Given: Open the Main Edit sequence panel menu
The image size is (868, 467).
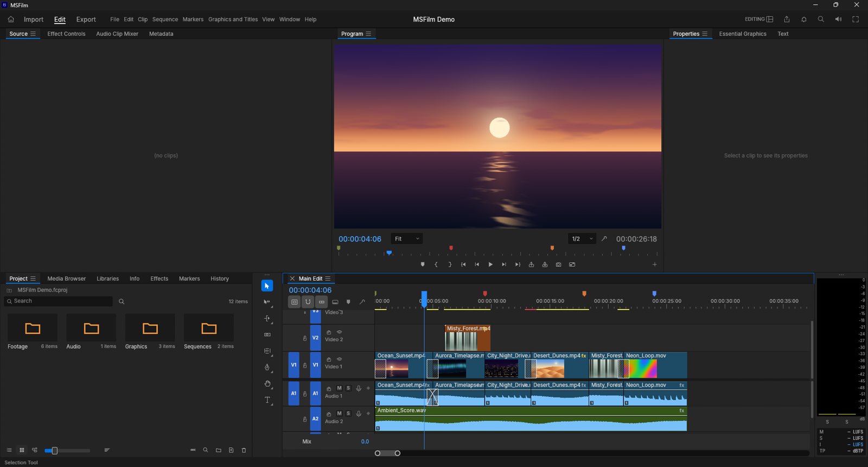Looking at the screenshot, I should click(328, 279).
